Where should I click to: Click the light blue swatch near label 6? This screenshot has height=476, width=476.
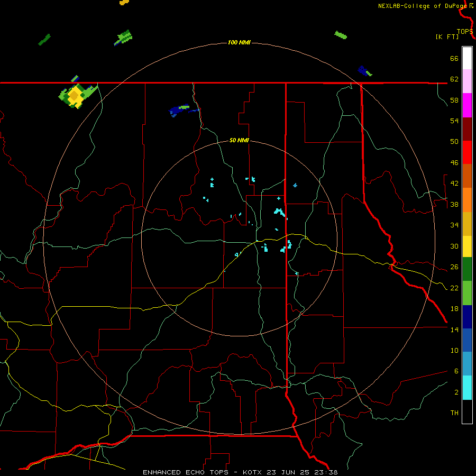pyautogui.click(x=467, y=364)
